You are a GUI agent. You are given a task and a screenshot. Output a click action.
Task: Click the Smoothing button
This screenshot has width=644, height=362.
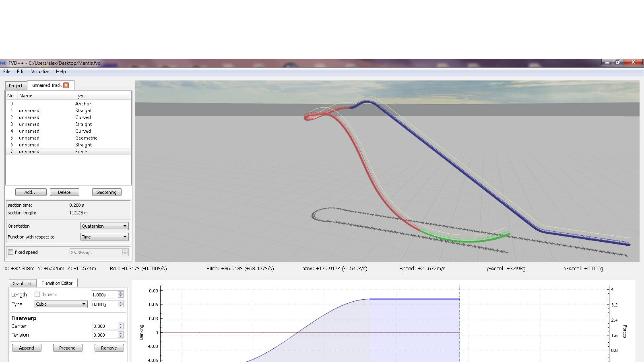pos(107,192)
